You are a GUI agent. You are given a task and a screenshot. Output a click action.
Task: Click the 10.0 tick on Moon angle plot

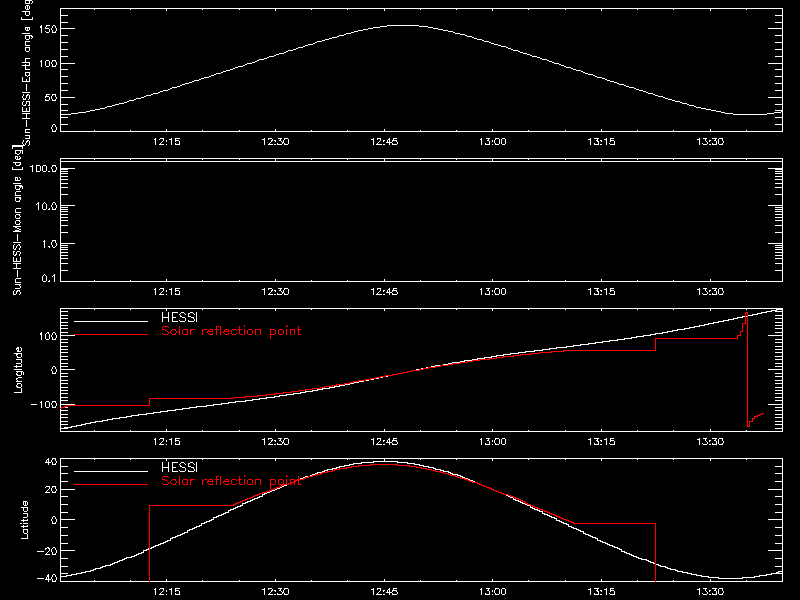click(46, 206)
